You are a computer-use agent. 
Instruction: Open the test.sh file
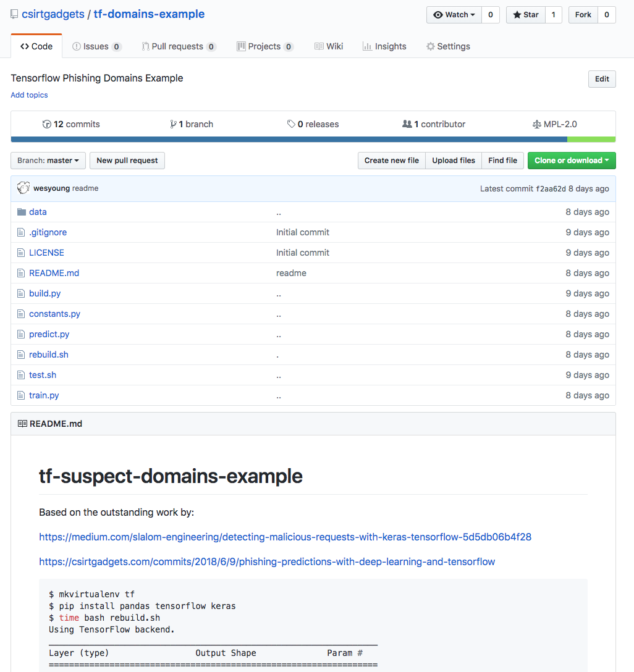(43, 375)
